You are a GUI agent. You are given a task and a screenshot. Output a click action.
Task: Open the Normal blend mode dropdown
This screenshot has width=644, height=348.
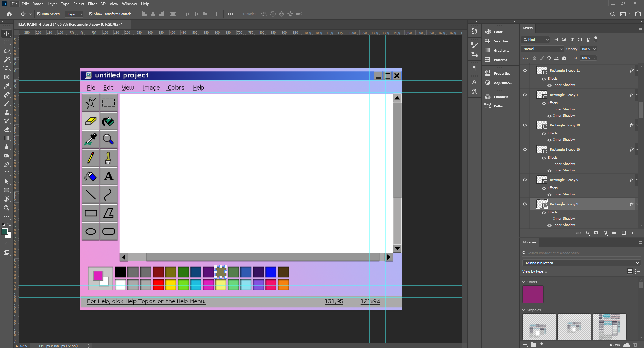pyautogui.click(x=542, y=49)
